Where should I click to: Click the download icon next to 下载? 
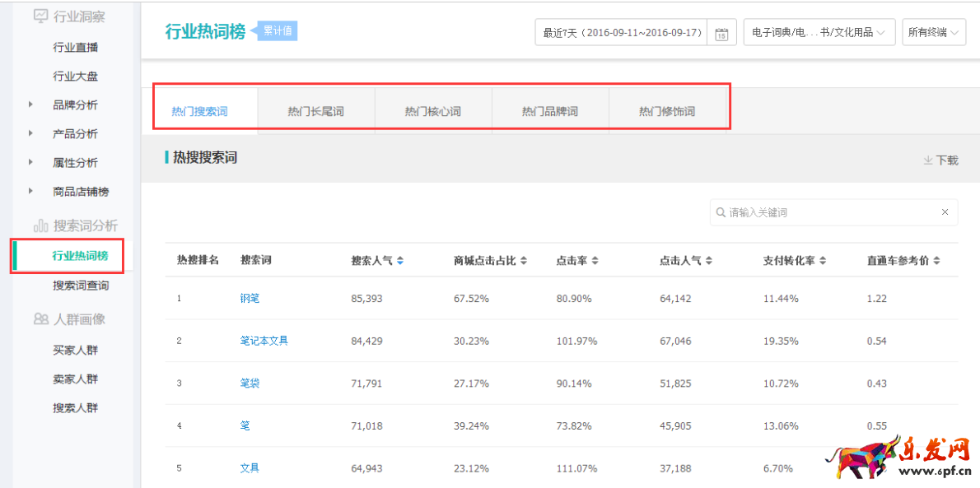click(928, 161)
